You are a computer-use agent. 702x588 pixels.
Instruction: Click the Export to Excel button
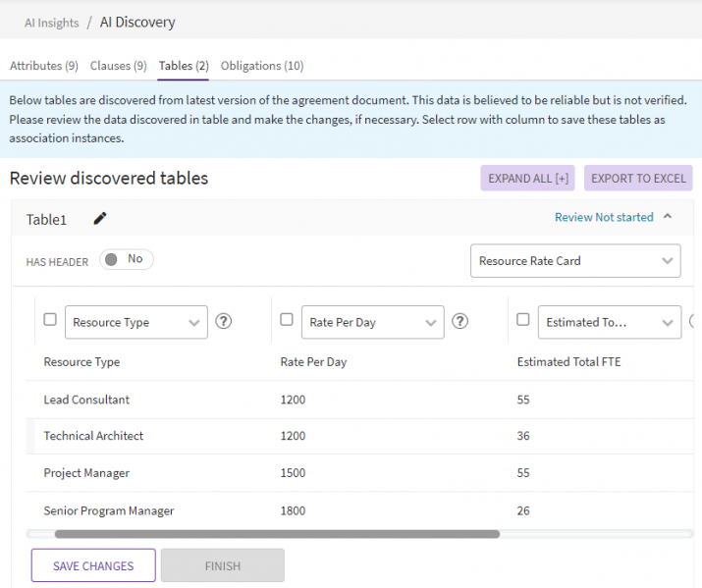pyautogui.click(x=638, y=178)
